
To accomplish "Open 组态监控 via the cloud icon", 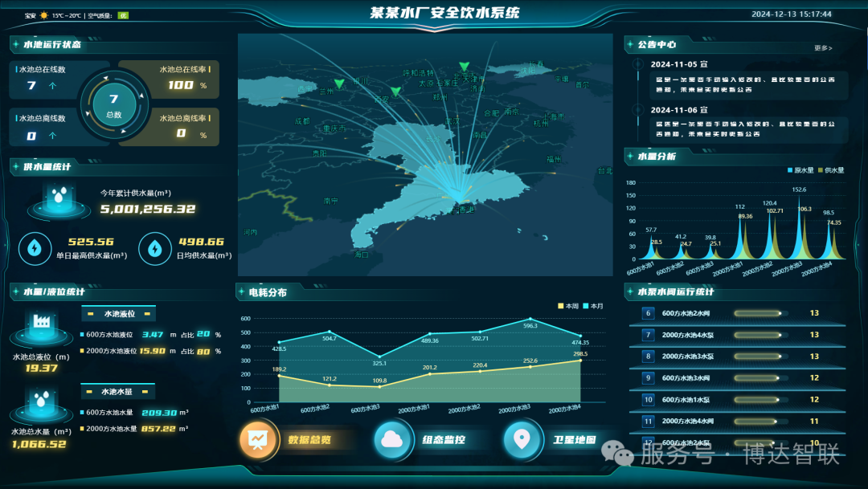I will (393, 439).
